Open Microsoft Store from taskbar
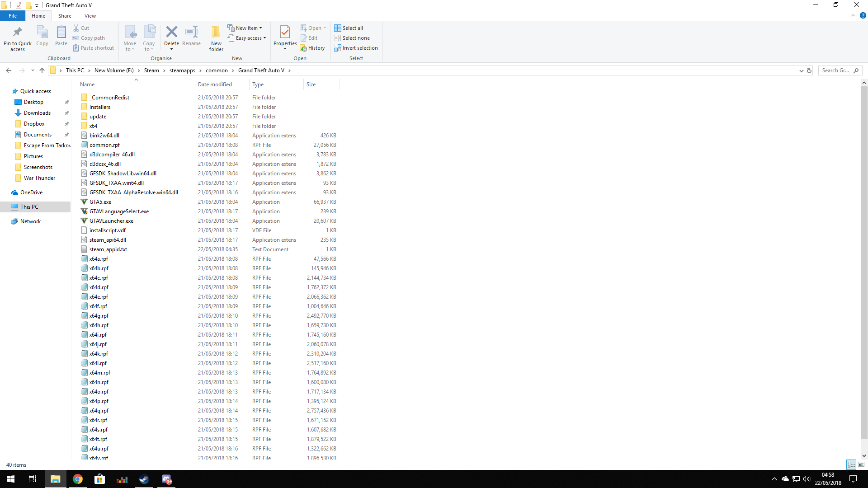The height and width of the screenshot is (488, 868). (99, 479)
